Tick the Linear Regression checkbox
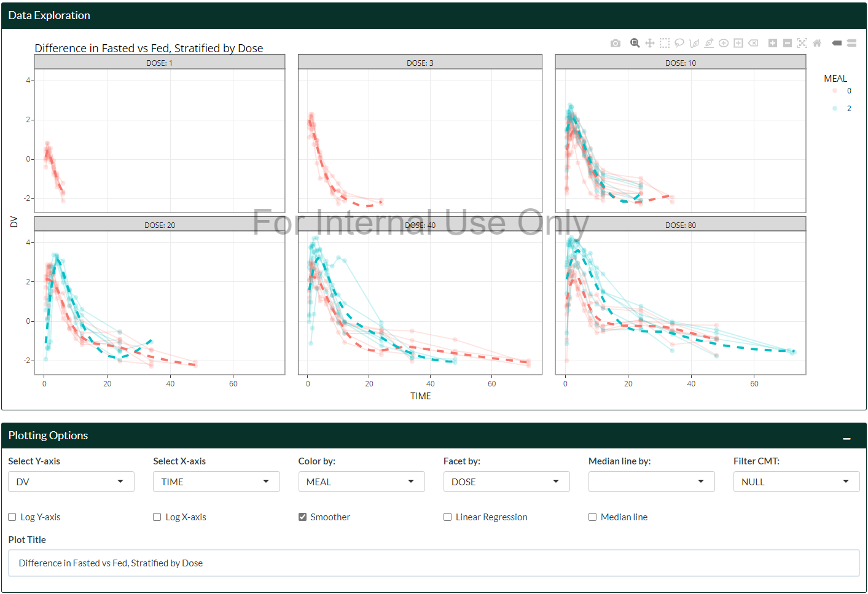The image size is (868, 594). pyautogui.click(x=447, y=517)
